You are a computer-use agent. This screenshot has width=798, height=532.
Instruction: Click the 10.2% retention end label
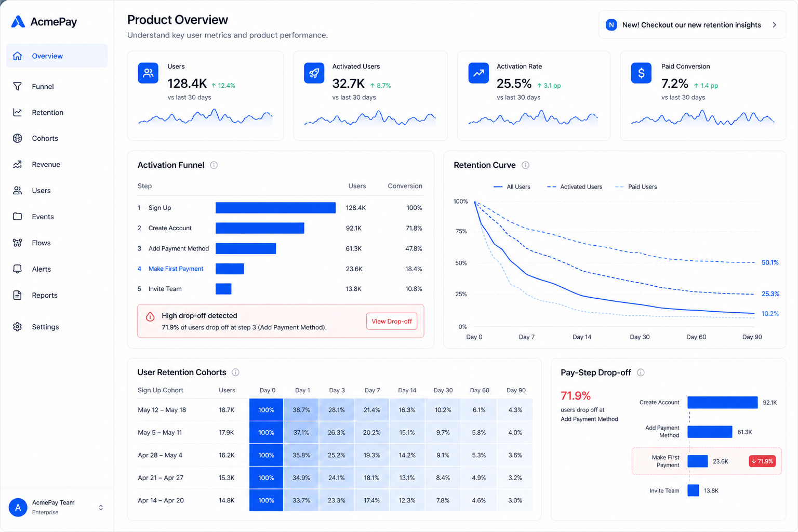point(770,314)
